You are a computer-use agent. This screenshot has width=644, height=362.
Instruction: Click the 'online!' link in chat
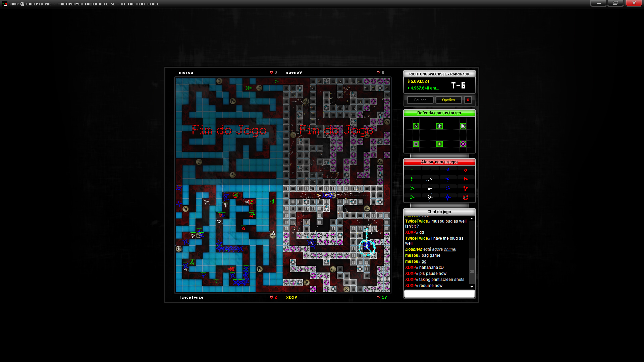pyautogui.click(x=450, y=249)
